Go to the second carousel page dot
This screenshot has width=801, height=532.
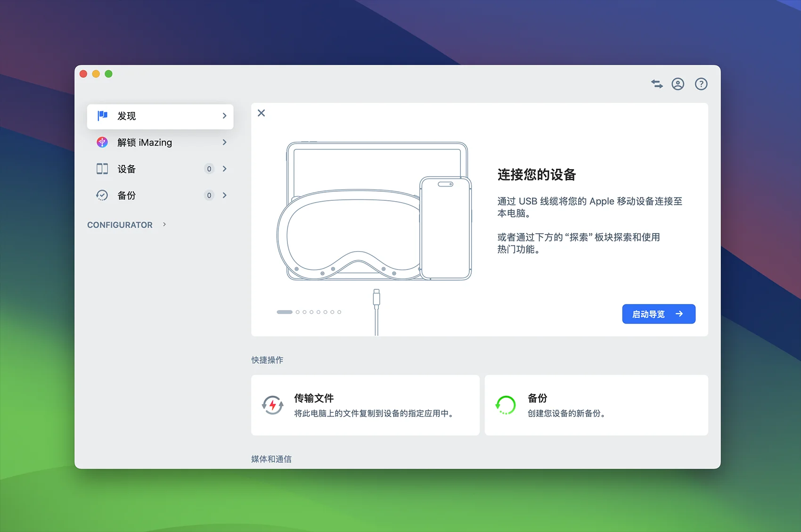pos(298,312)
